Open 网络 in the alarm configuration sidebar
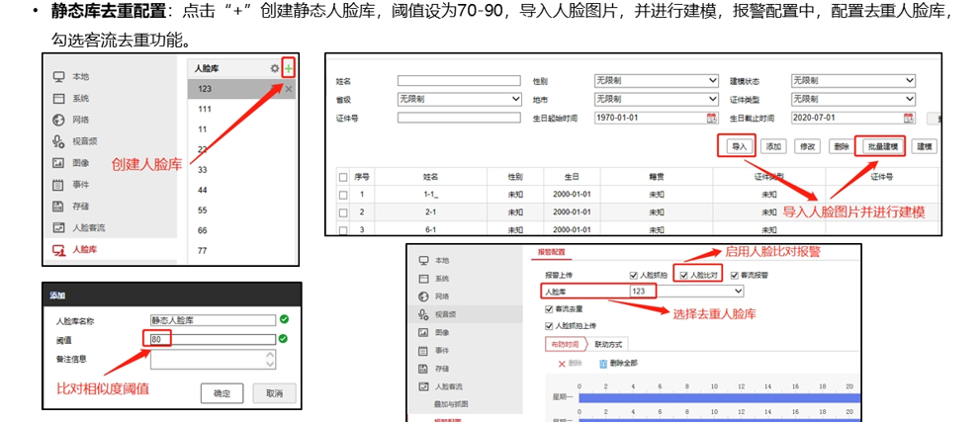The height and width of the screenshot is (422, 980). point(442,295)
